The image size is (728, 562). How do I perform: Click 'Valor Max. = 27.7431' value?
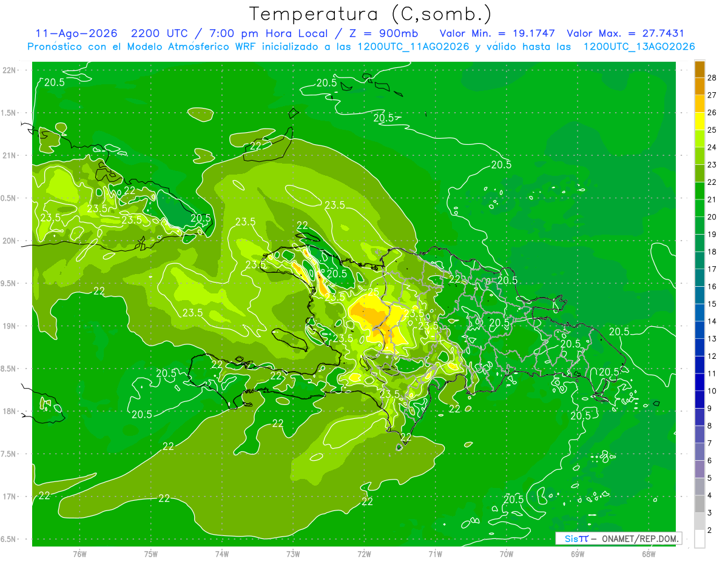pos(625,33)
